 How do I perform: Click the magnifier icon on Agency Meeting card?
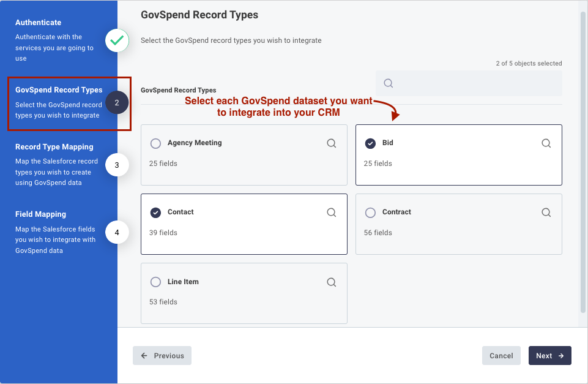tap(331, 143)
